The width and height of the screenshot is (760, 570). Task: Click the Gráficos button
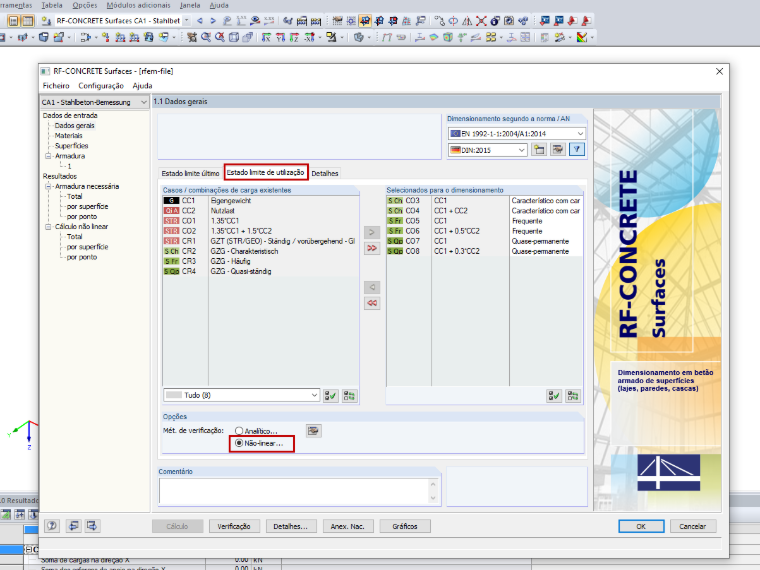(405, 526)
